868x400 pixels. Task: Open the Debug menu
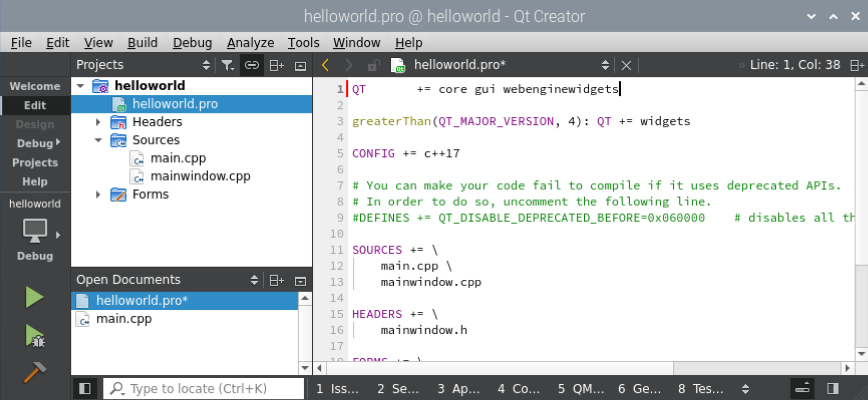[x=192, y=43]
